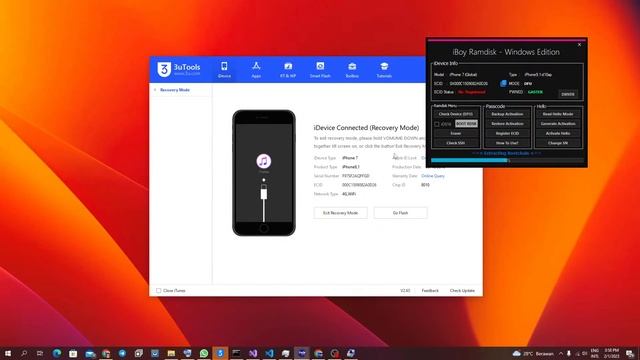Open Microsoft Edge from taskbar
Screen dimensions: 640x360
pos(57,353)
